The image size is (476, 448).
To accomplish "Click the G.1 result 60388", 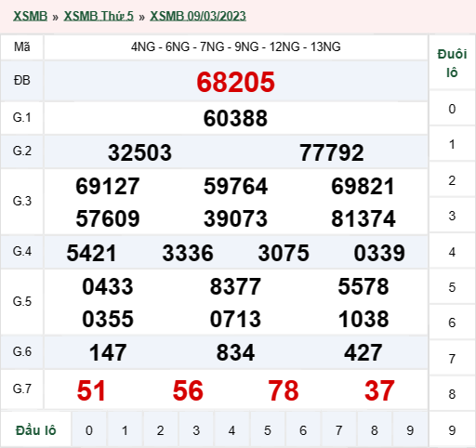I will click(x=235, y=118).
